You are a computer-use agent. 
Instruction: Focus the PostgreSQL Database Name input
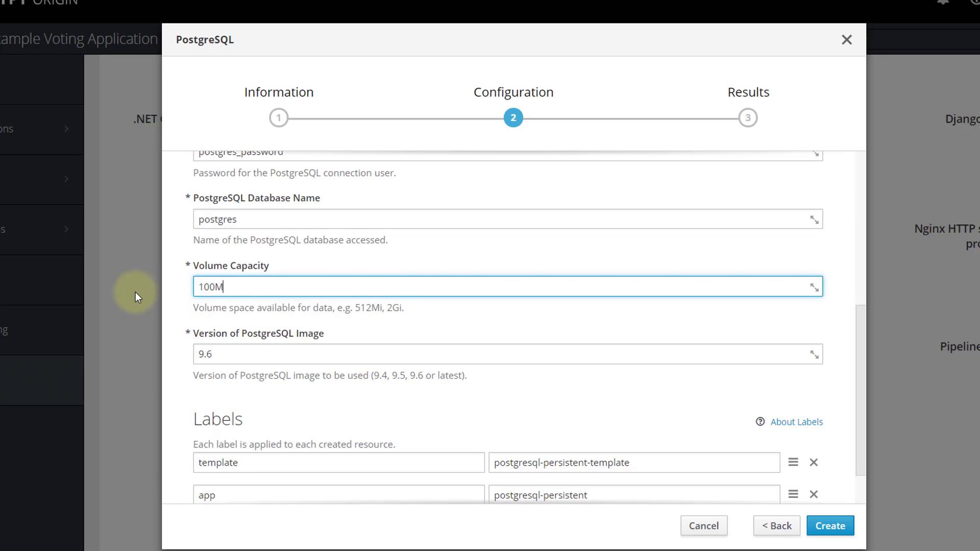pyautogui.click(x=500, y=219)
